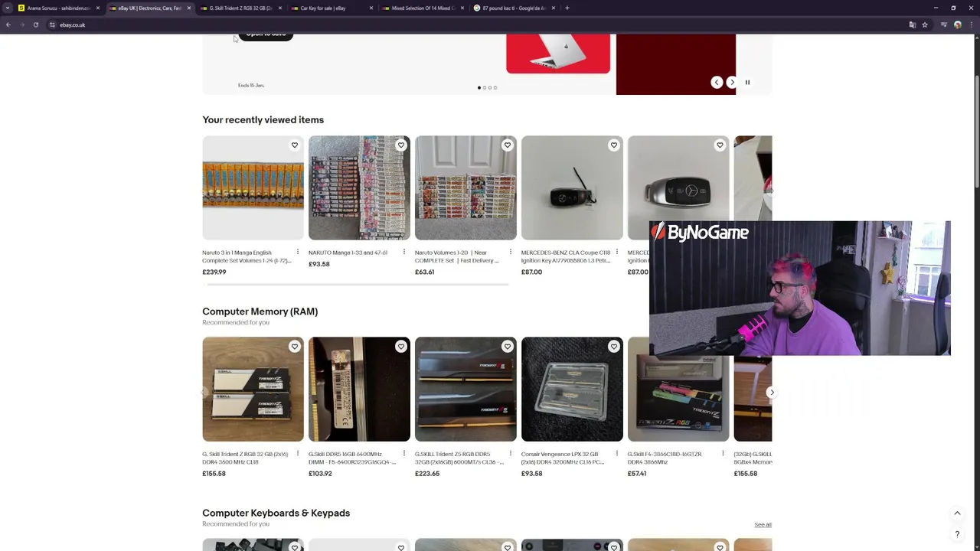This screenshot has width=980, height=551.
Task: Select the last carousel dot indicator
Action: point(495,87)
